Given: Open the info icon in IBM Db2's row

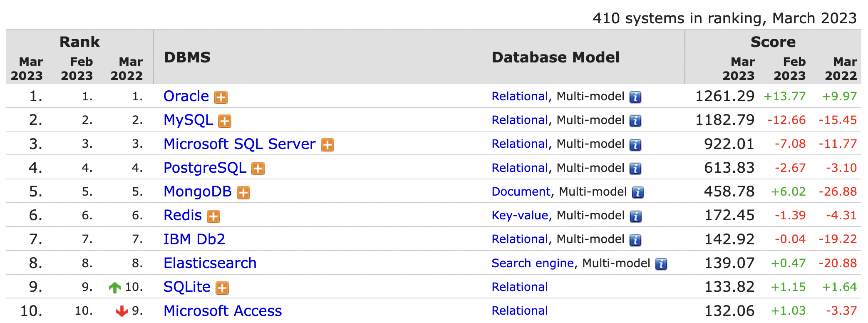Looking at the screenshot, I should pyautogui.click(x=635, y=240).
